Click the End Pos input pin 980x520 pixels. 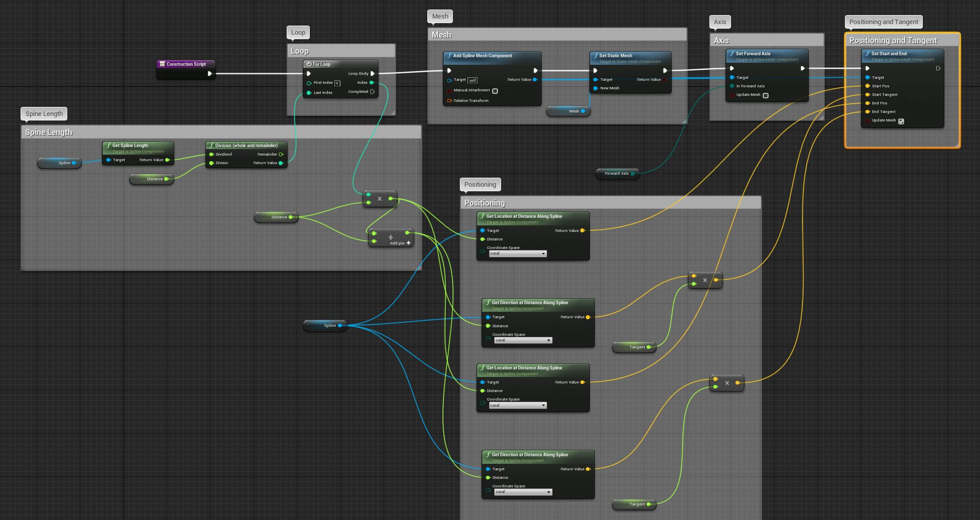click(868, 103)
